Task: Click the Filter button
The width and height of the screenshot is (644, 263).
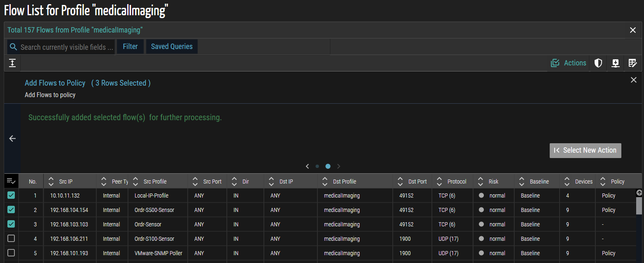Action: pyautogui.click(x=130, y=47)
